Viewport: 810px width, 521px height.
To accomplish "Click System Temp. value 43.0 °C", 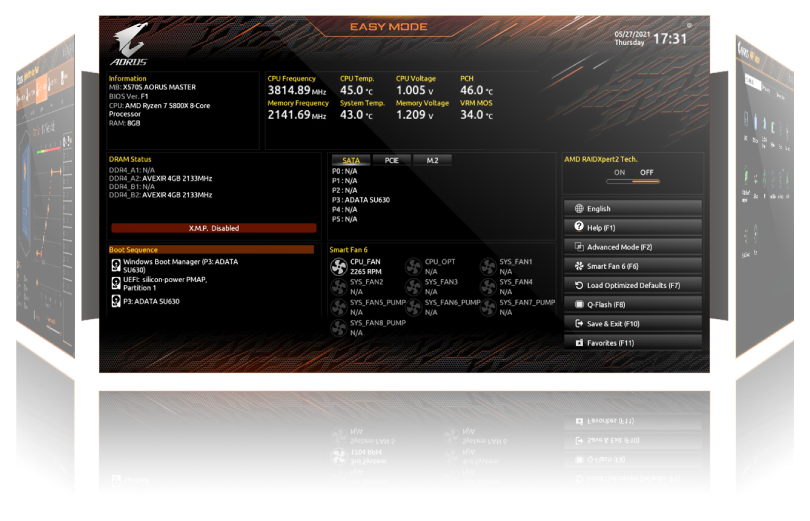I will pos(356,115).
